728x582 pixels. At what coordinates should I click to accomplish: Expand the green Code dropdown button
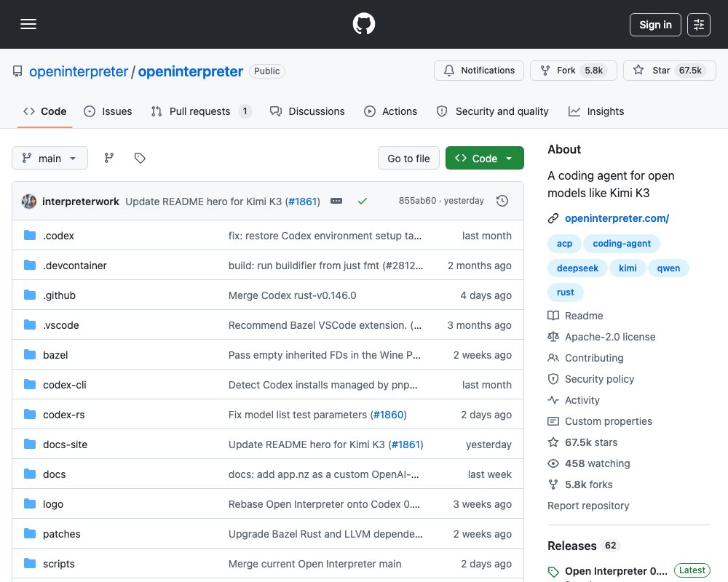pyautogui.click(x=484, y=159)
